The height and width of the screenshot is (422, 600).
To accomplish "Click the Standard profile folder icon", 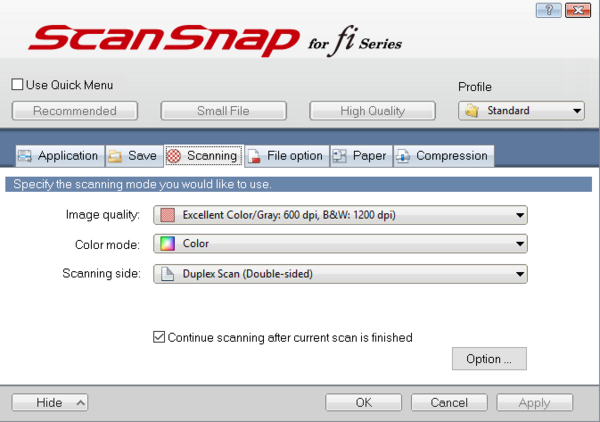I will (x=472, y=111).
